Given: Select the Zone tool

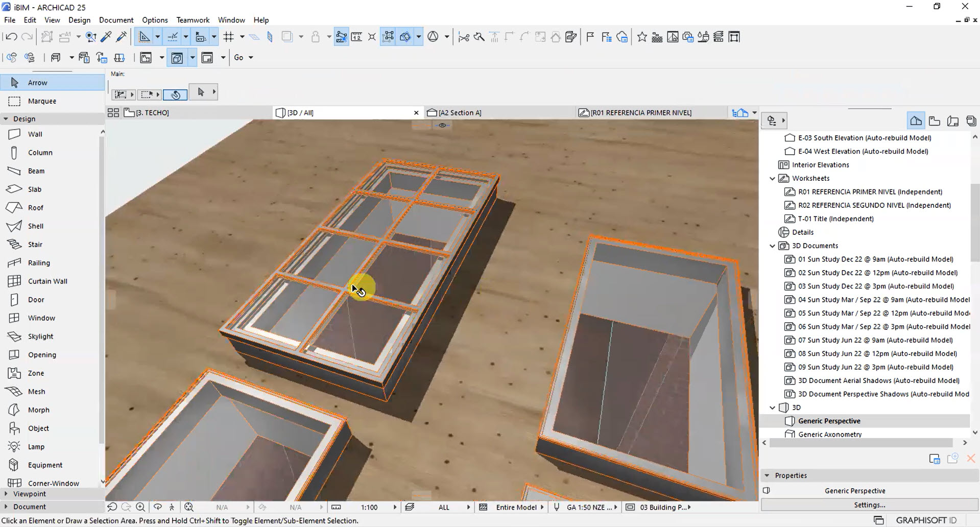Looking at the screenshot, I should [x=35, y=373].
